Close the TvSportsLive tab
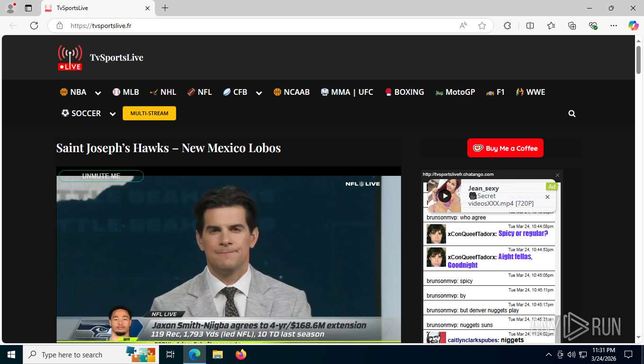The height and width of the screenshot is (364, 644). (x=147, y=8)
